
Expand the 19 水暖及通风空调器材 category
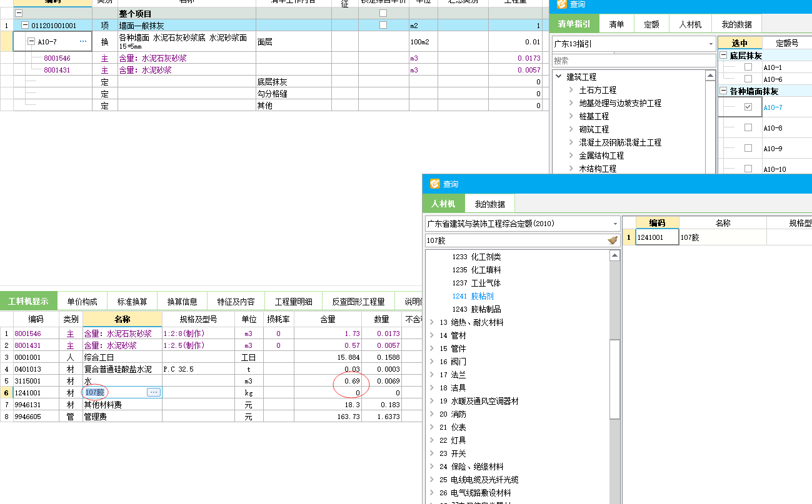pos(432,401)
